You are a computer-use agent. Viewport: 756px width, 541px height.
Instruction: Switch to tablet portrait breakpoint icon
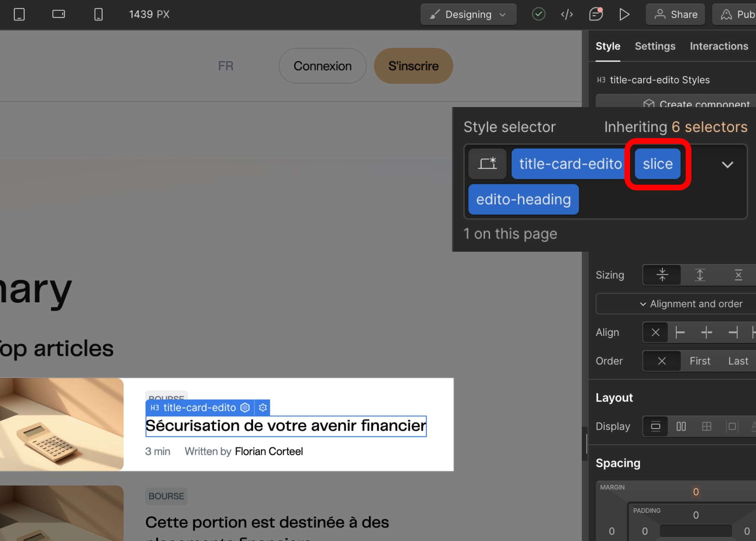pos(19,14)
